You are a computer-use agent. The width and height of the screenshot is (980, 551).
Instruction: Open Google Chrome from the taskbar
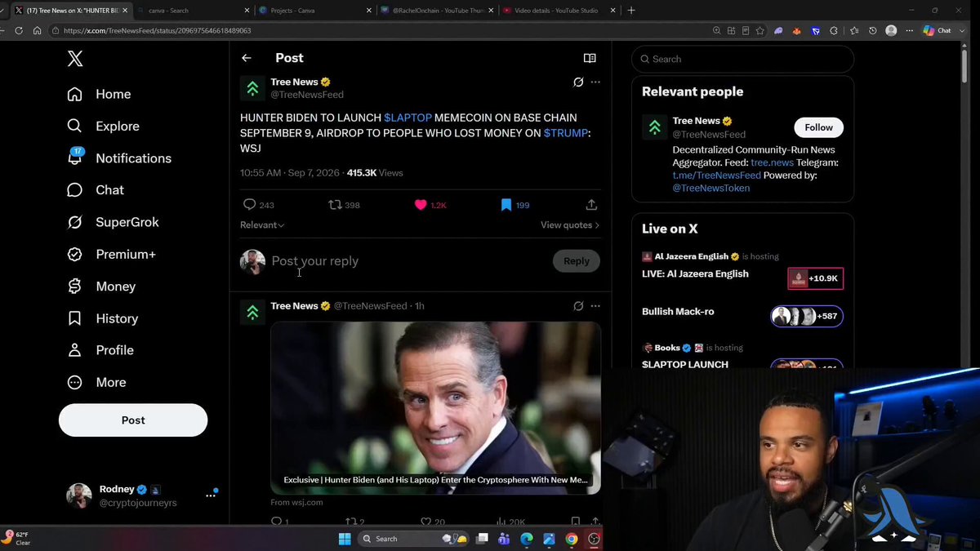point(572,539)
